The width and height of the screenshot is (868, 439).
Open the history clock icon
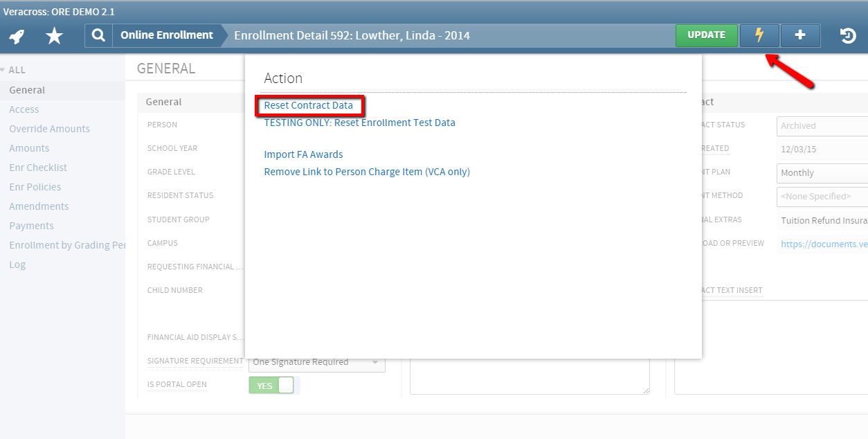click(x=848, y=36)
